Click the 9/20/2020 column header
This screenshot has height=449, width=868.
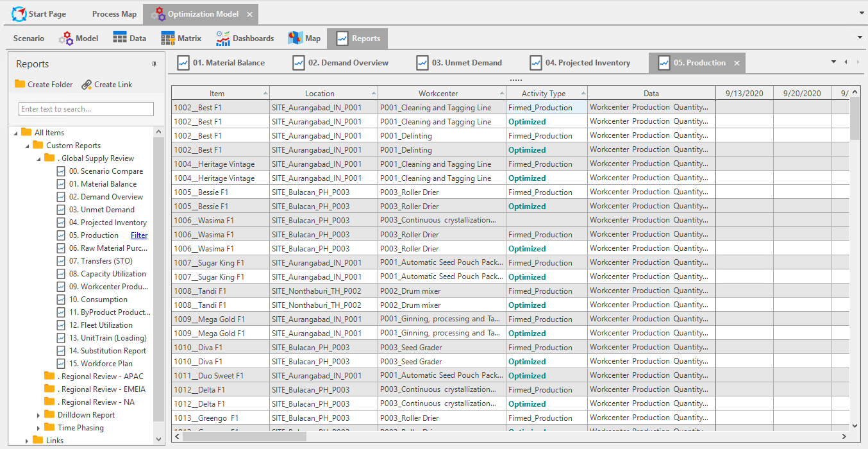[802, 94]
